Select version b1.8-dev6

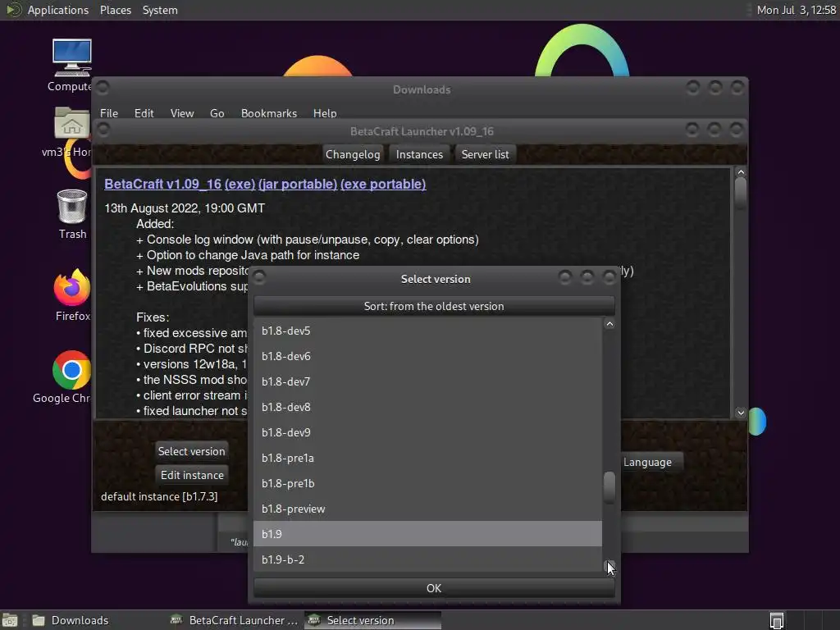(x=427, y=356)
